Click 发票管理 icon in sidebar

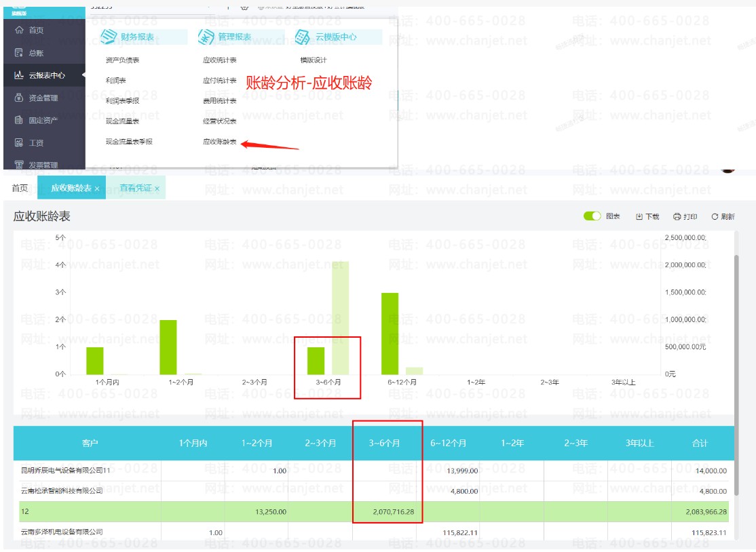19,165
